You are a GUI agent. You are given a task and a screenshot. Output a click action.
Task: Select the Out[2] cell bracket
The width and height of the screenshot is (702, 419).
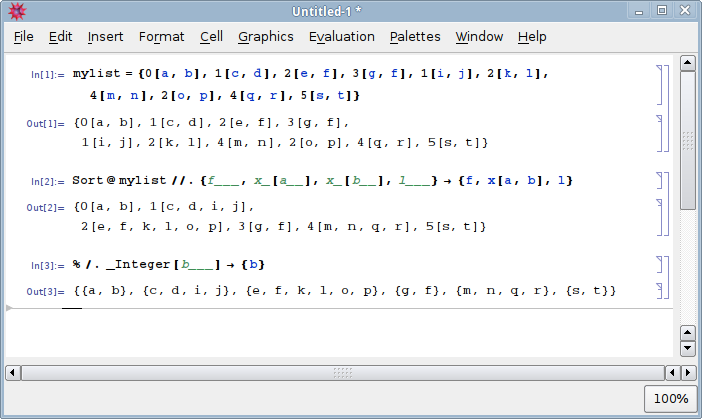tap(659, 218)
